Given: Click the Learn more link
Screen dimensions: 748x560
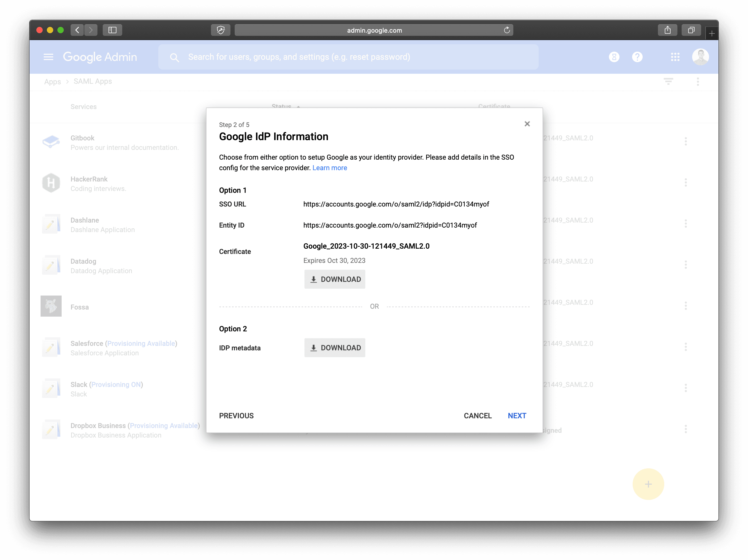Looking at the screenshot, I should click(x=329, y=168).
